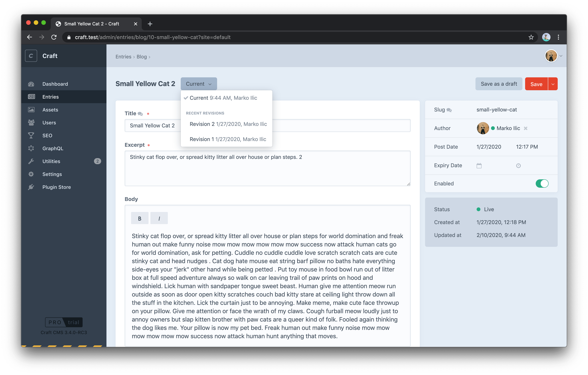Screen dimensions: 588x375
Task: Open Utilities wrench item
Action: coord(64,161)
